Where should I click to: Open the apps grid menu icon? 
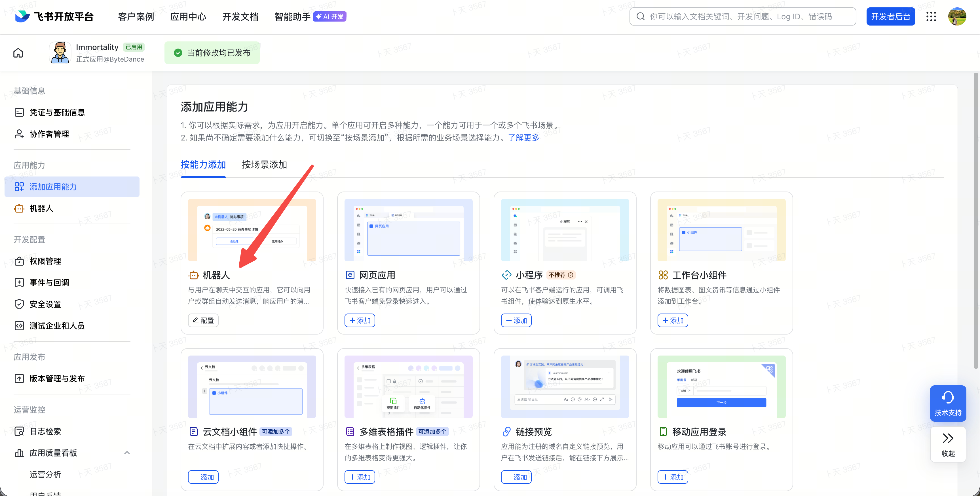pyautogui.click(x=931, y=16)
